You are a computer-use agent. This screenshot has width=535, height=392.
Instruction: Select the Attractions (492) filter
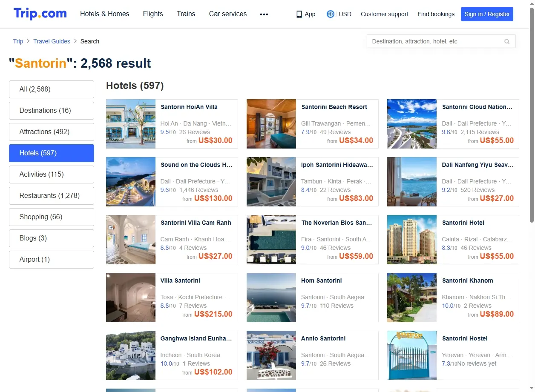click(x=52, y=132)
